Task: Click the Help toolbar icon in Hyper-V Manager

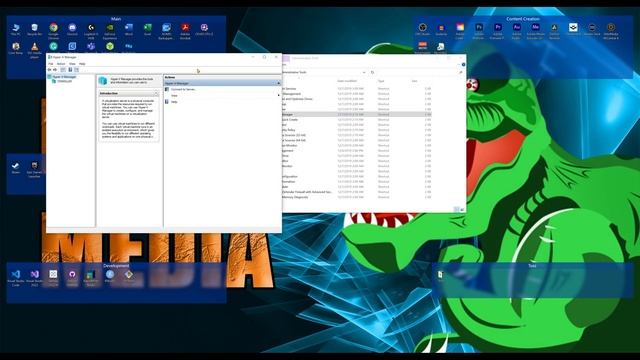Action: pos(70,70)
